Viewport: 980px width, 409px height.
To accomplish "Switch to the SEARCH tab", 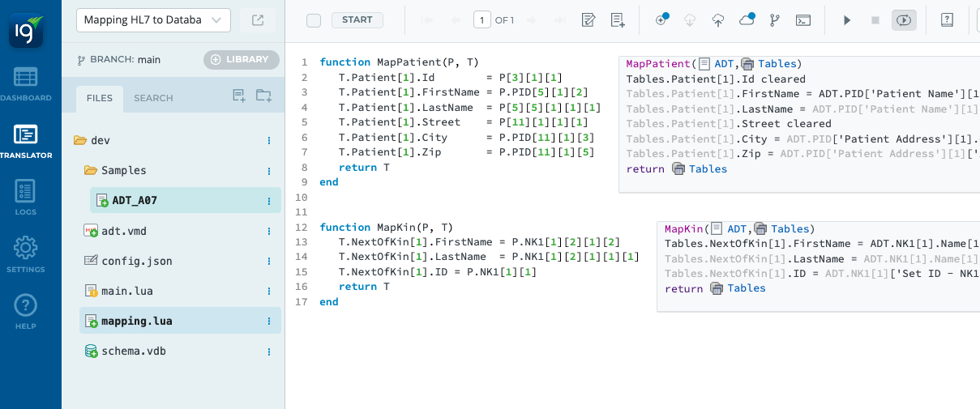I will pyautogui.click(x=153, y=98).
